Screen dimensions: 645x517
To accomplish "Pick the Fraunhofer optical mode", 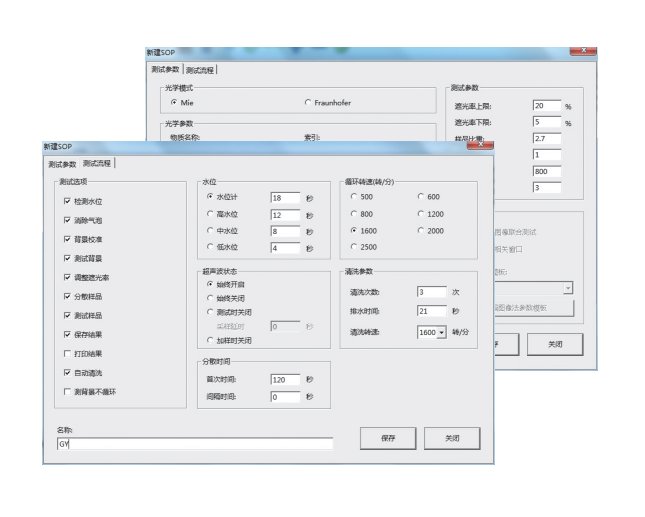I will click(307, 102).
